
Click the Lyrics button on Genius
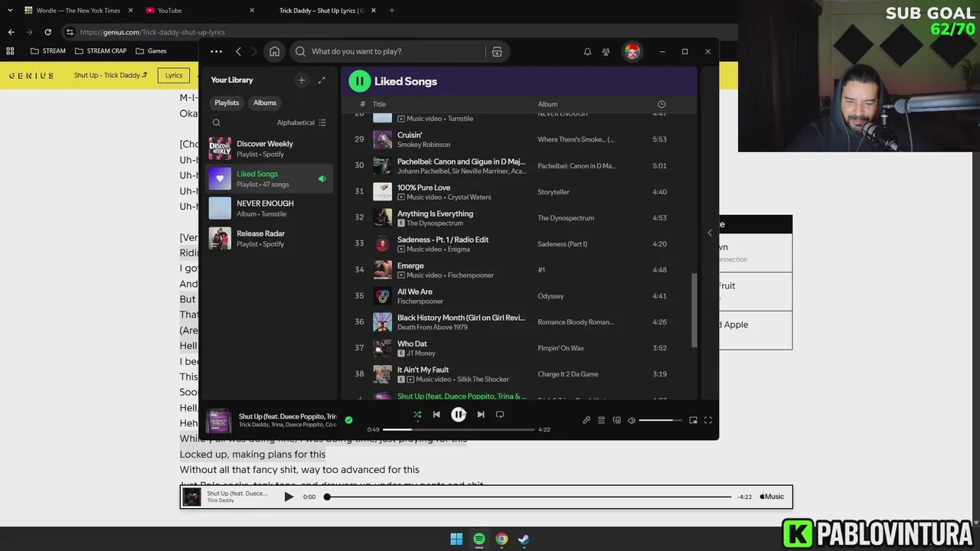pyautogui.click(x=174, y=75)
